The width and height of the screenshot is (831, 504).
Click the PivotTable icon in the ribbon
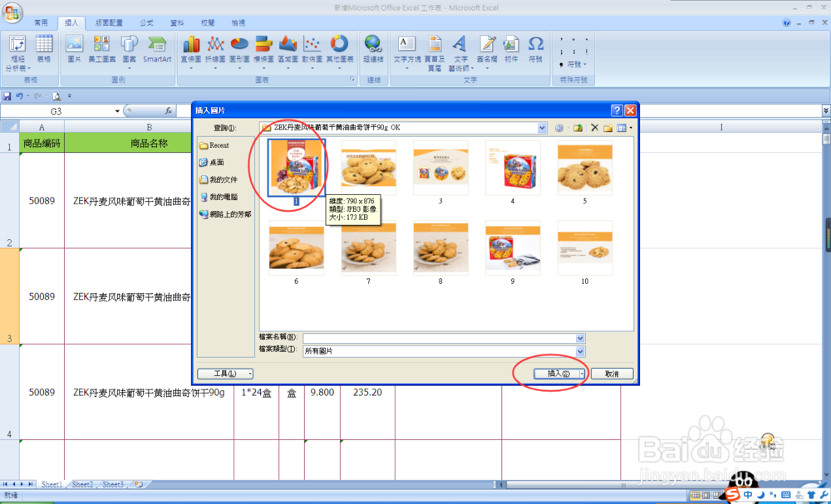point(18,45)
